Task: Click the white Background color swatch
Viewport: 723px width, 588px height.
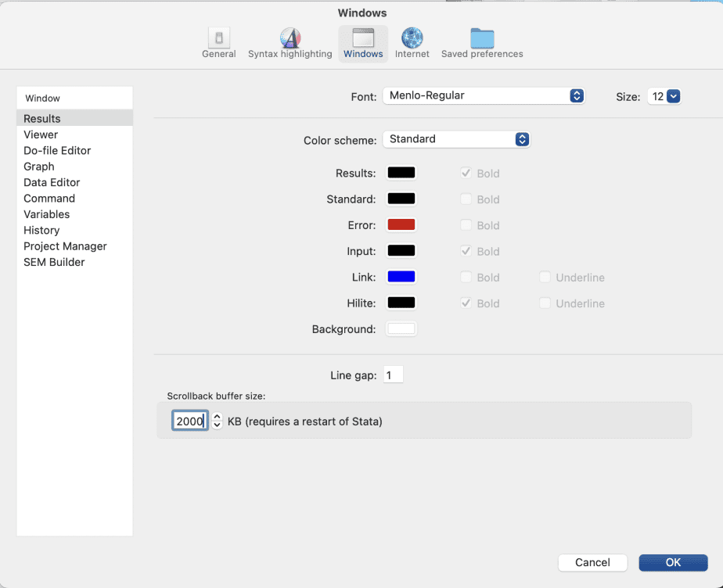Action: point(401,329)
